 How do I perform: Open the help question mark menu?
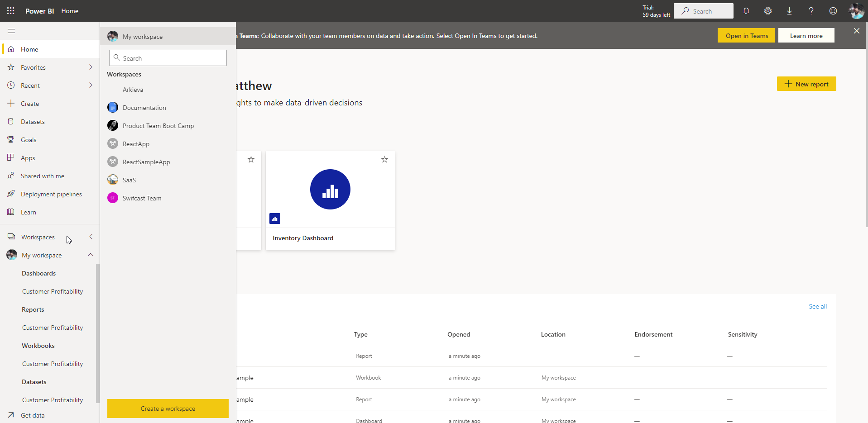[811, 11]
